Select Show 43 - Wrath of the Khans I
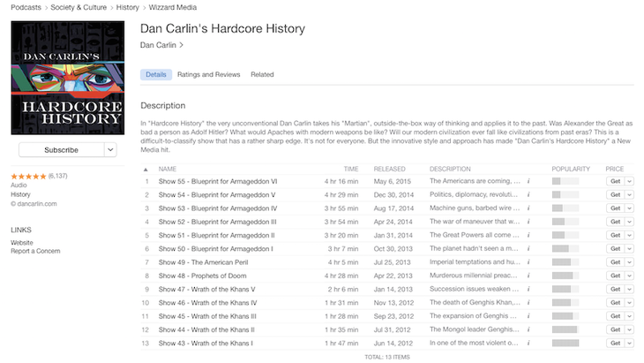This screenshot has height=363, width=644. point(206,344)
